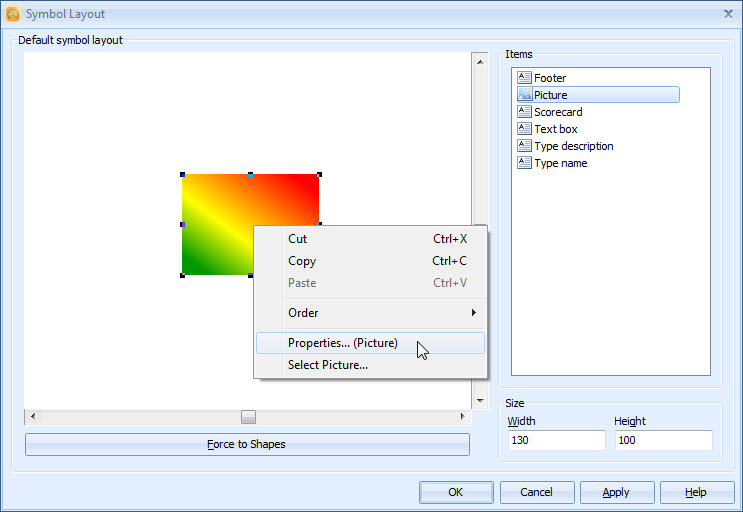The width and height of the screenshot is (743, 512).
Task: Click the Footer item icon
Action: 524,78
